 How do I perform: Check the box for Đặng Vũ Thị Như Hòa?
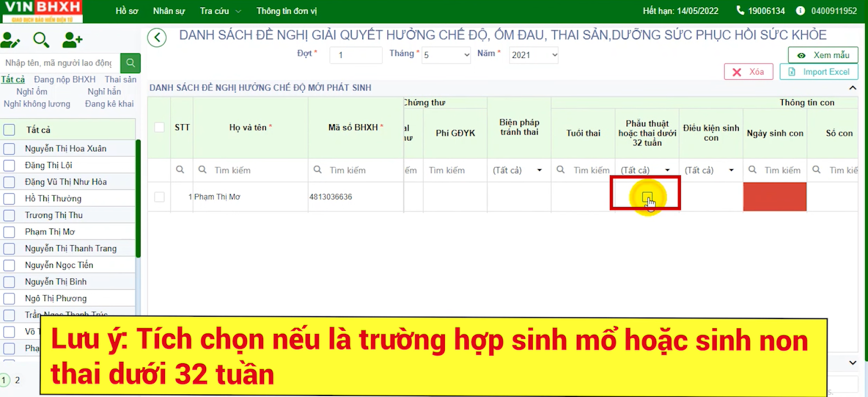coord(9,182)
